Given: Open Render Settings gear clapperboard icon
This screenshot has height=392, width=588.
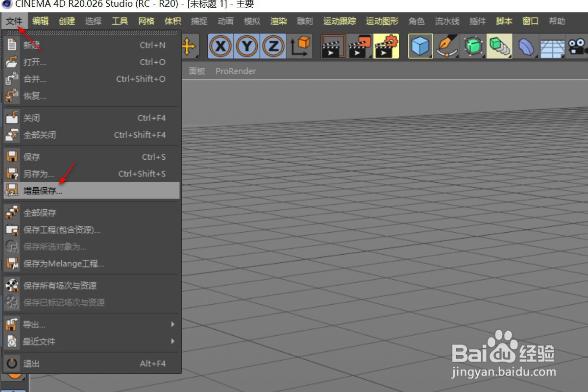Looking at the screenshot, I should pyautogui.click(x=386, y=47).
